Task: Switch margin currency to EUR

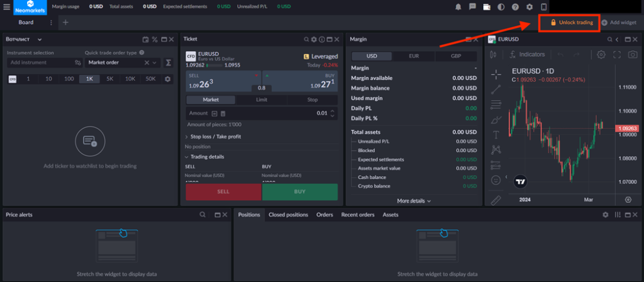Action: (x=413, y=56)
